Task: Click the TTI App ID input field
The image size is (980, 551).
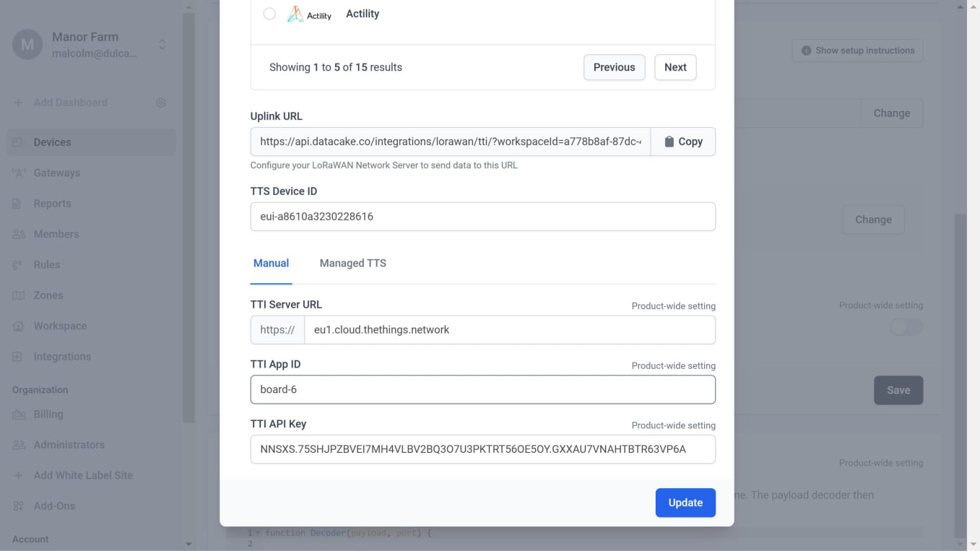Action: (x=482, y=389)
